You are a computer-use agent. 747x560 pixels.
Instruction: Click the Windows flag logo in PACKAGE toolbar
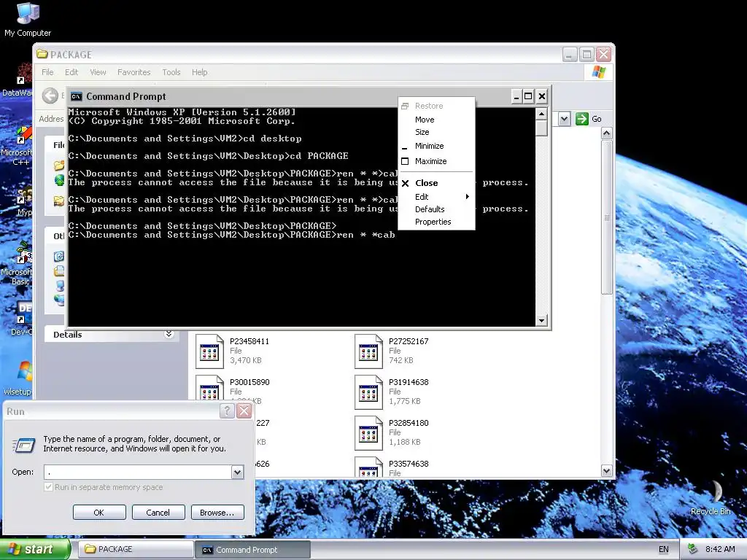coord(598,72)
